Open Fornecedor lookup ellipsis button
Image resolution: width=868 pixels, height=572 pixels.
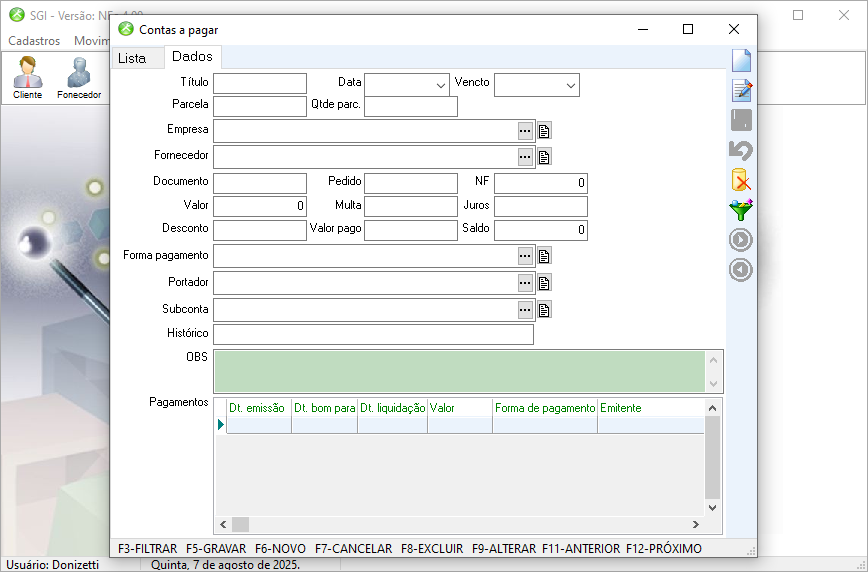pyautogui.click(x=525, y=157)
